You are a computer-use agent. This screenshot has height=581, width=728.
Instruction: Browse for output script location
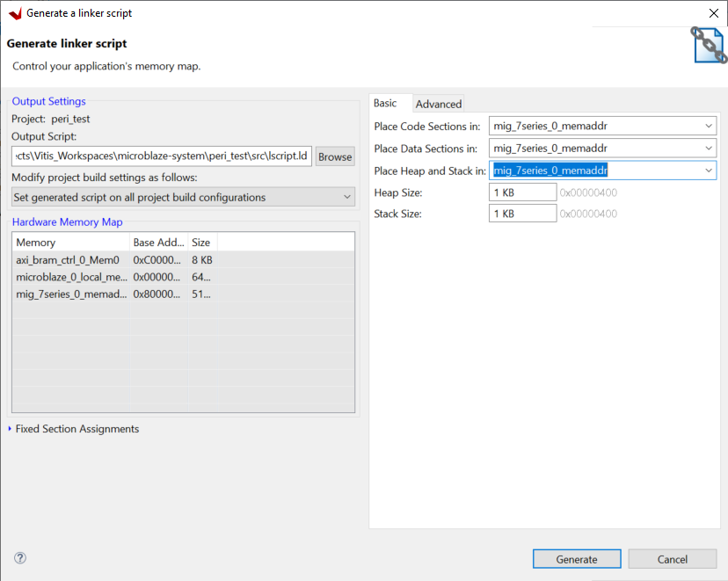[335, 156]
